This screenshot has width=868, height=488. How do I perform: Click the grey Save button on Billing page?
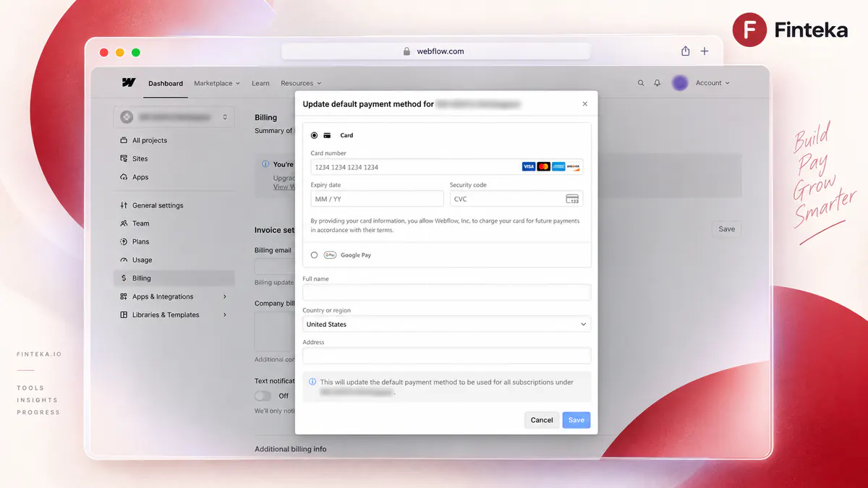727,229
